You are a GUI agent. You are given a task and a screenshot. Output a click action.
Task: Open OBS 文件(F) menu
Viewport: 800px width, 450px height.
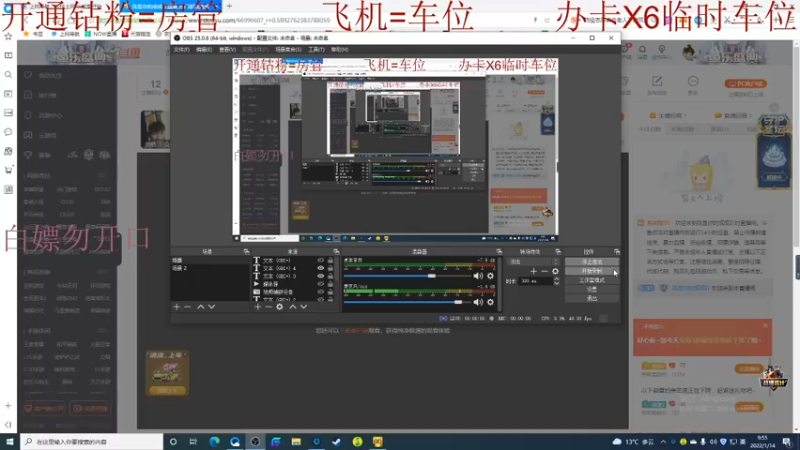pos(182,49)
